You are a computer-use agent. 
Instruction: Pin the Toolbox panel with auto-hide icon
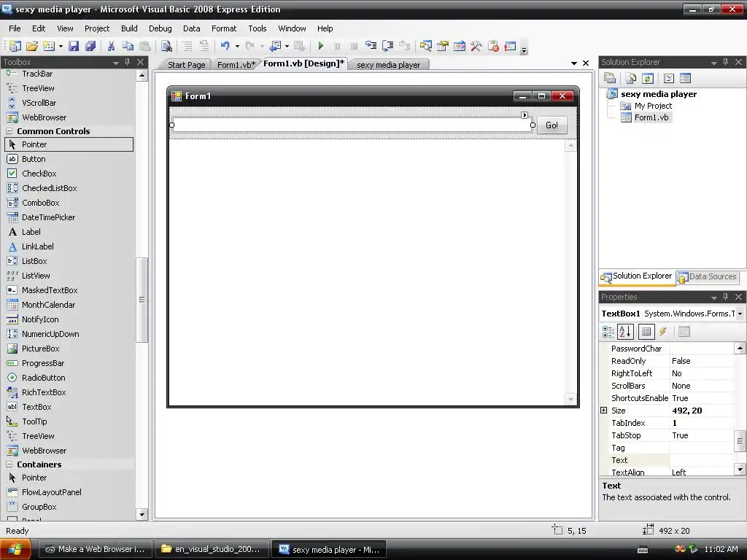[x=127, y=62]
